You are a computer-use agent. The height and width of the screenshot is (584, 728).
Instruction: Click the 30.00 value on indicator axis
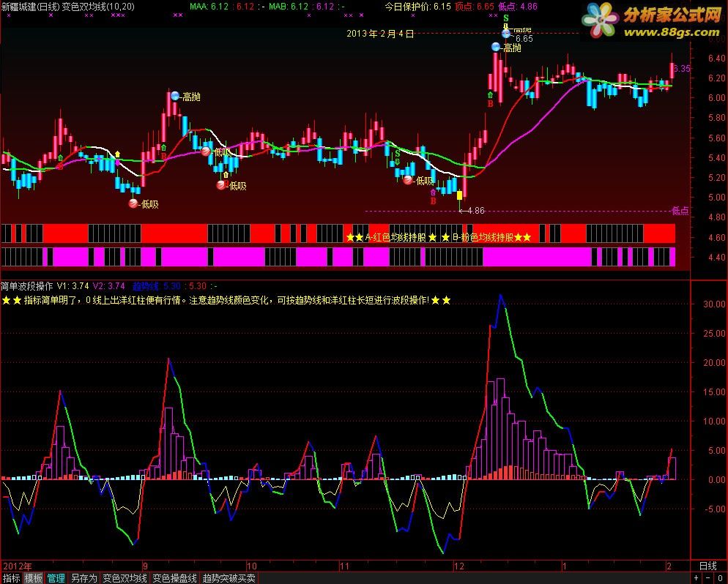(x=714, y=304)
